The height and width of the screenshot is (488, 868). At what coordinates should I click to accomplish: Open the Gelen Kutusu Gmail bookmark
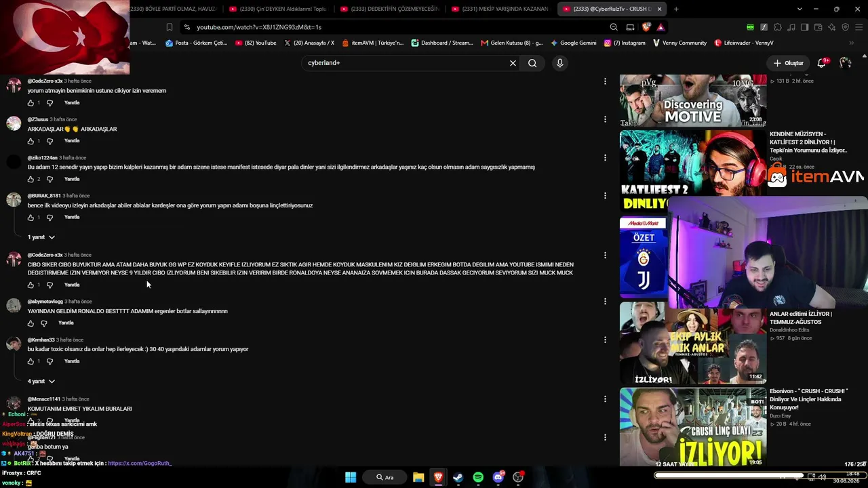pos(512,43)
